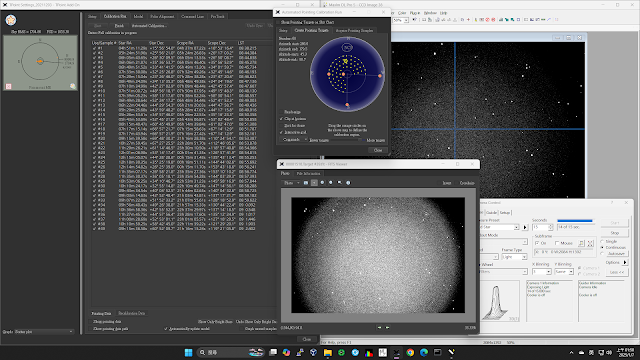Toggle Automatically update model checkbox
The image size is (640, 360).
pos(166,329)
